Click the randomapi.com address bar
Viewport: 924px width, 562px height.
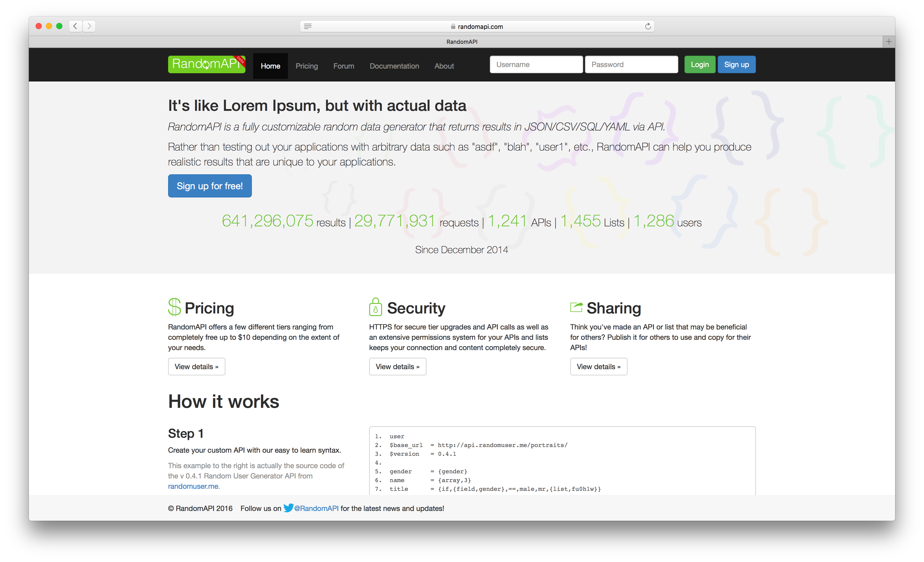click(477, 26)
